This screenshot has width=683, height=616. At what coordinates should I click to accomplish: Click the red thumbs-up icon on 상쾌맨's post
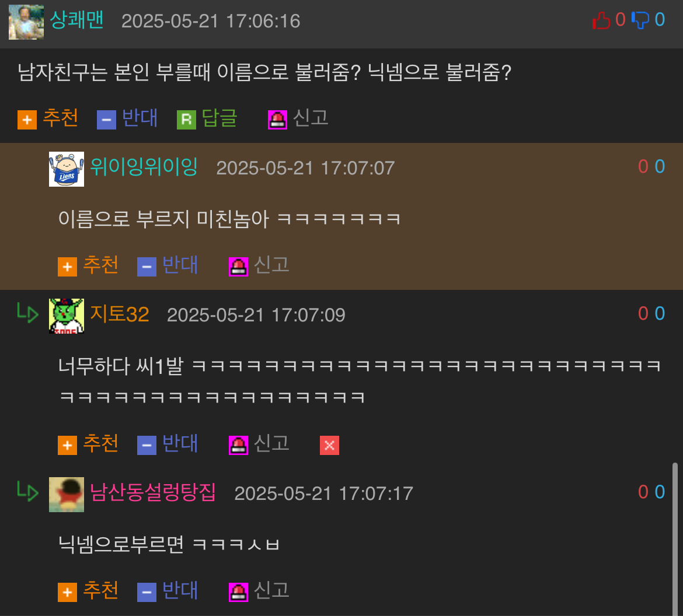point(601,20)
